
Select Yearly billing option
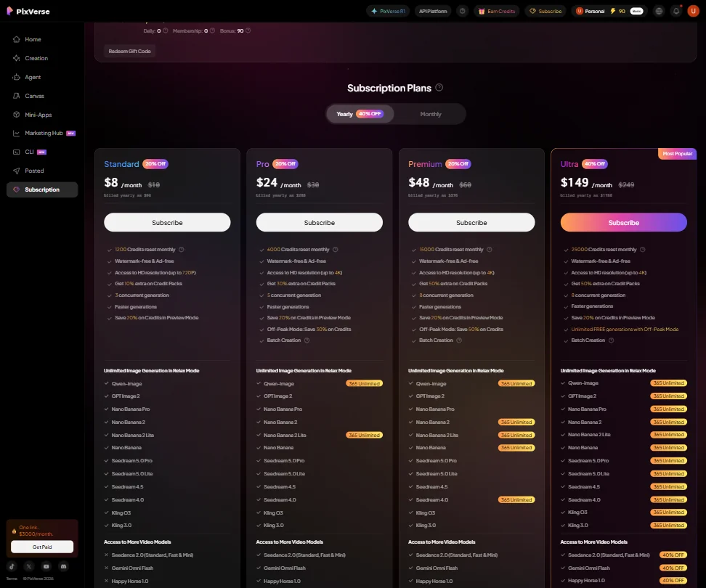click(360, 114)
